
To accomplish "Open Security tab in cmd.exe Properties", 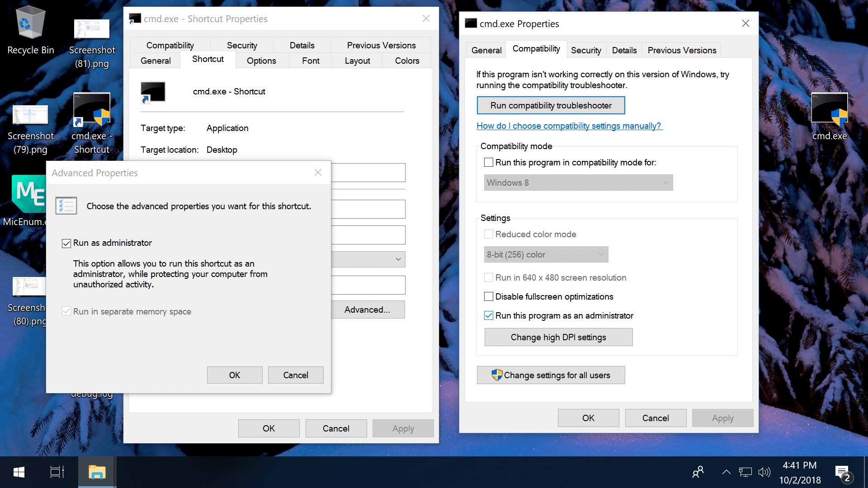I will 586,50.
